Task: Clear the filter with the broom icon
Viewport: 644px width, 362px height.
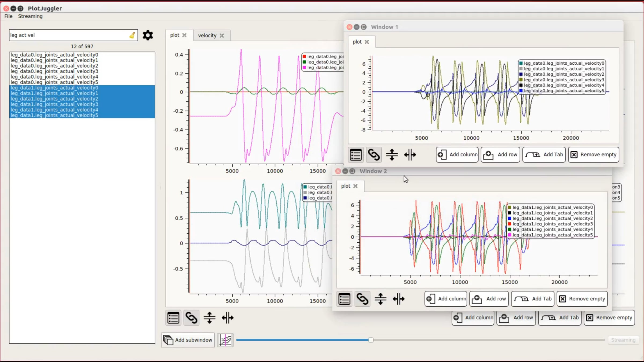Action: 132,35
